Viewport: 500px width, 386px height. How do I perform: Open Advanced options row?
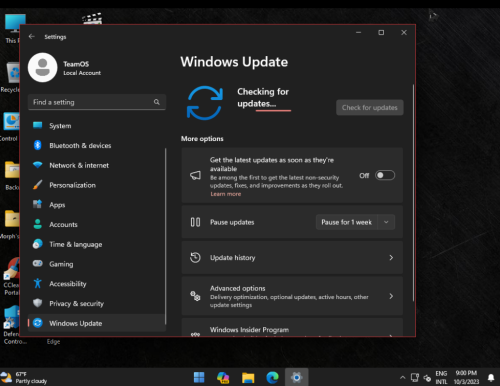292,296
